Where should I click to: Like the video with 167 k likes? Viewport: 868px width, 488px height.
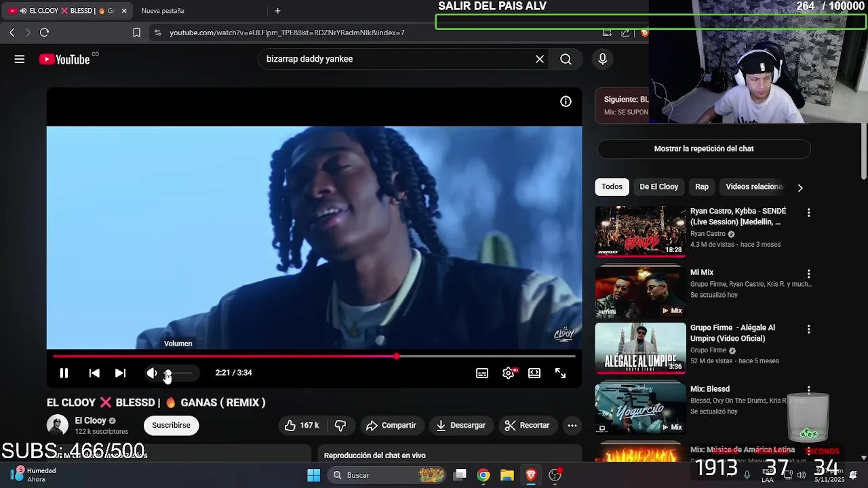302,425
